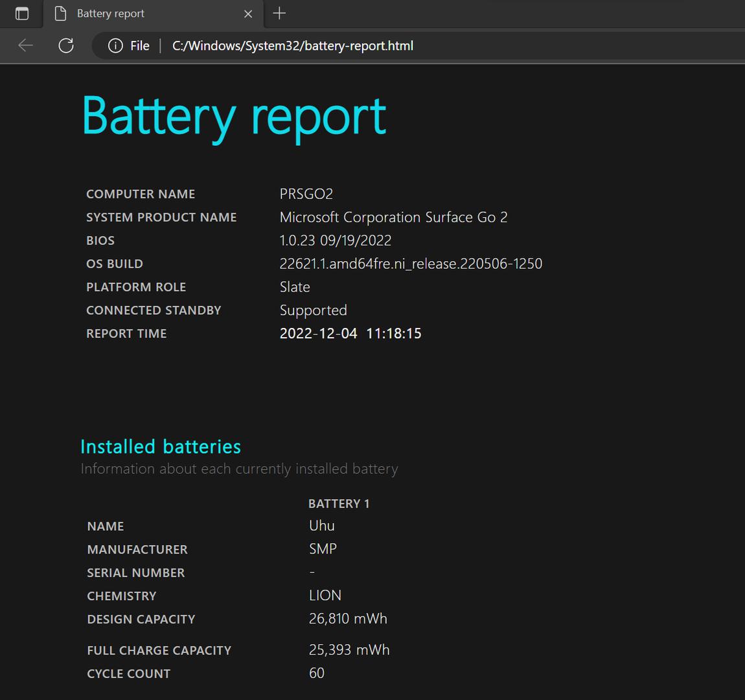Click the Installed batteries section heading
745x700 pixels.
(161, 447)
